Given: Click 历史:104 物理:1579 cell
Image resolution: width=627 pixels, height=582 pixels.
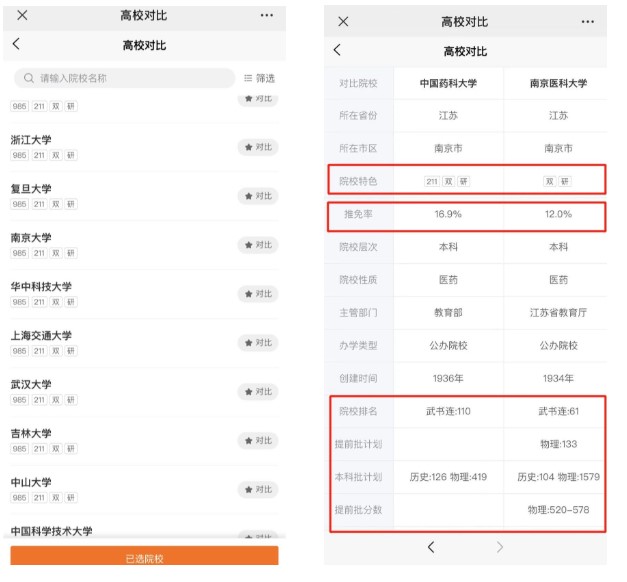Looking at the screenshot, I should [x=558, y=477].
